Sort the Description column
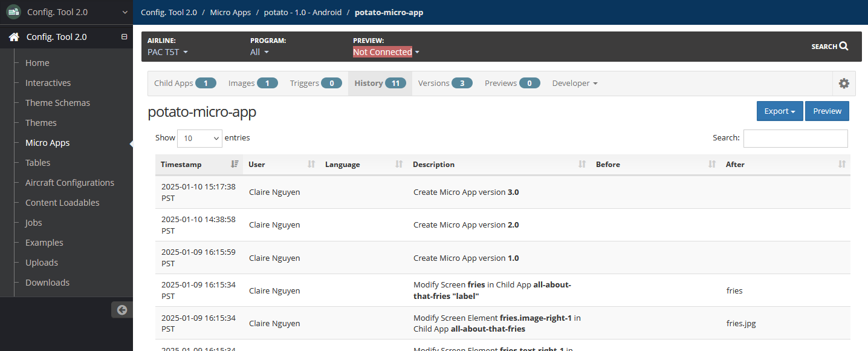This screenshot has height=351, width=868. tap(581, 164)
